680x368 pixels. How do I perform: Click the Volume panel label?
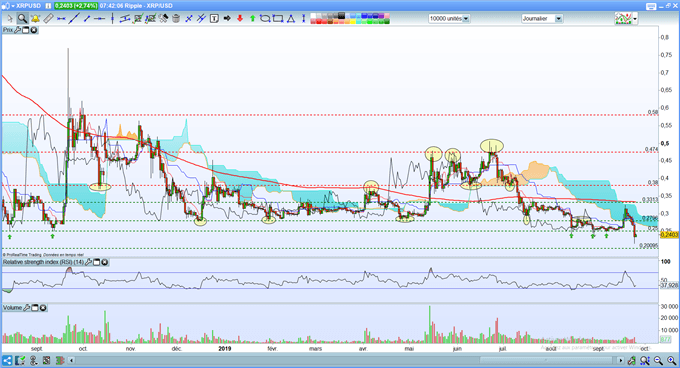(x=13, y=308)
